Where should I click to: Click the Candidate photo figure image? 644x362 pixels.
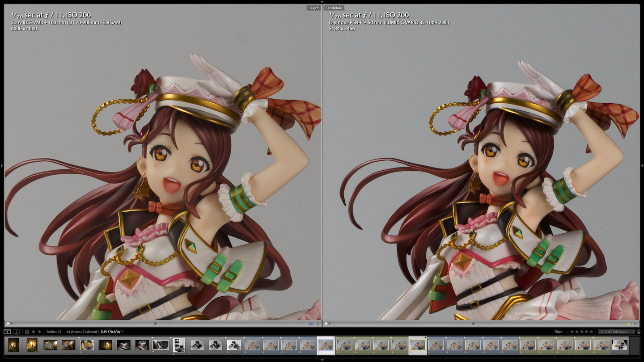click(x=481, y=163)
